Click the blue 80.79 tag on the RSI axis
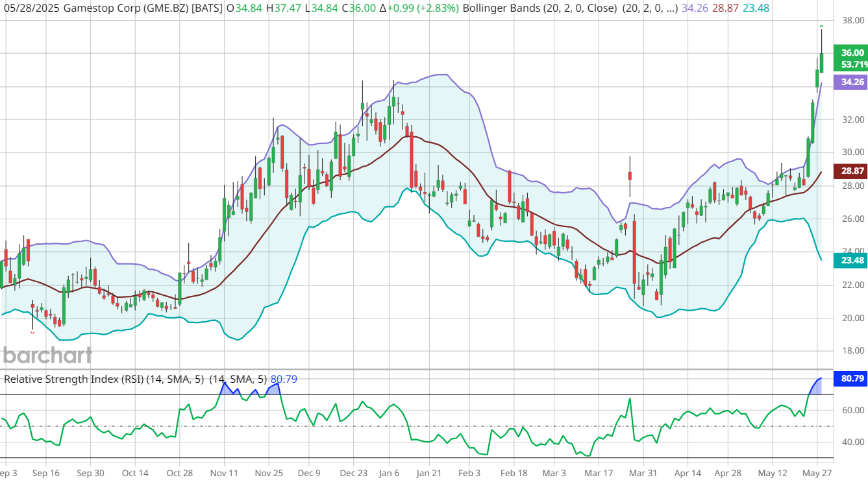This screenshot has width=868, height=482. pyautogui.click(x=852, y=378)
